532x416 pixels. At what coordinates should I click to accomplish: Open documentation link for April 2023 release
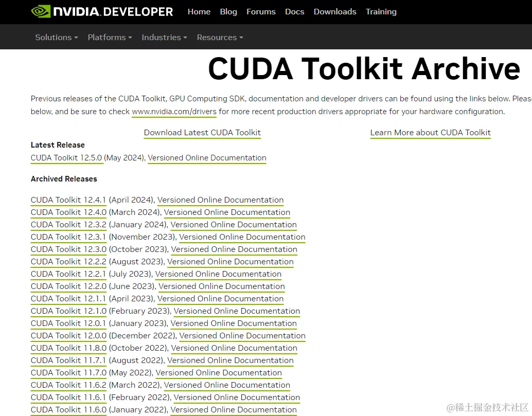(221, 299)
